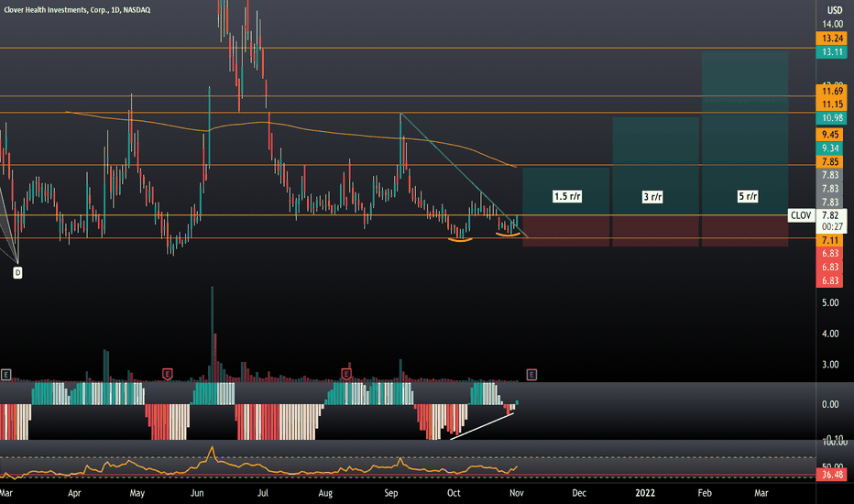Click the Sep date label
Image resolution: width=854 pixels, height=504 pixels.
pos(391,493)
